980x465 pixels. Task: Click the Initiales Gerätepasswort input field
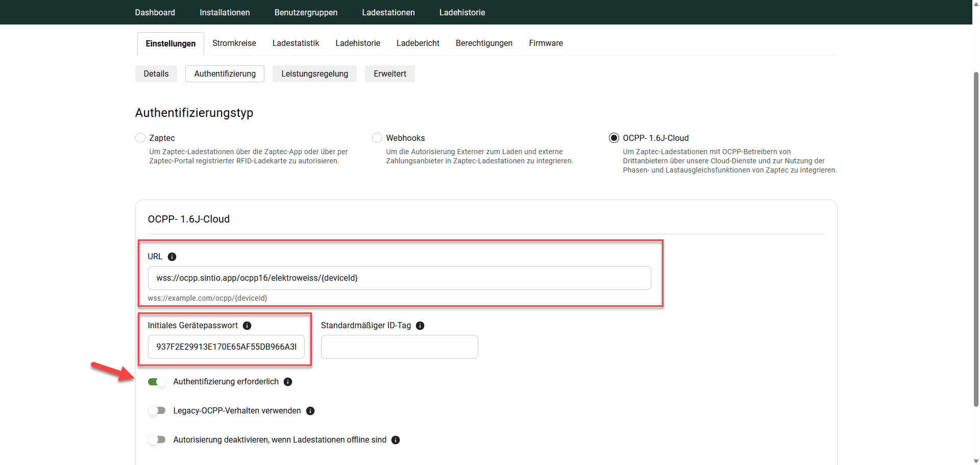pyautogui.click(x=226, y=347)
